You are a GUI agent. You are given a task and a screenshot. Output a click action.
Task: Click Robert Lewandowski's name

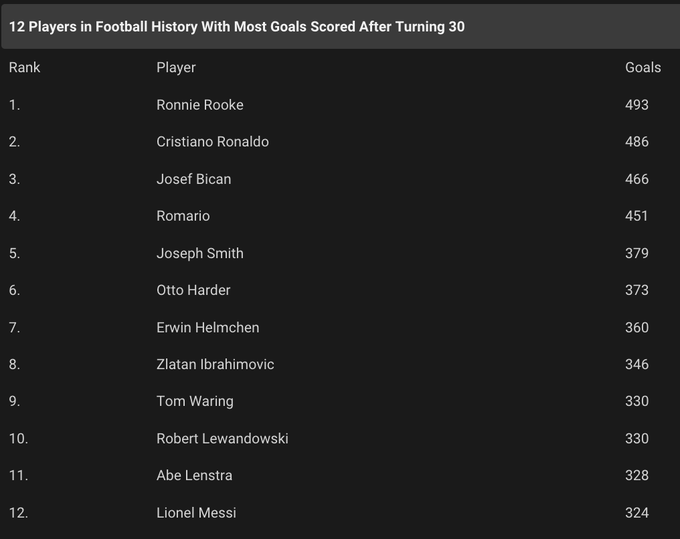(x=222, y=438)
